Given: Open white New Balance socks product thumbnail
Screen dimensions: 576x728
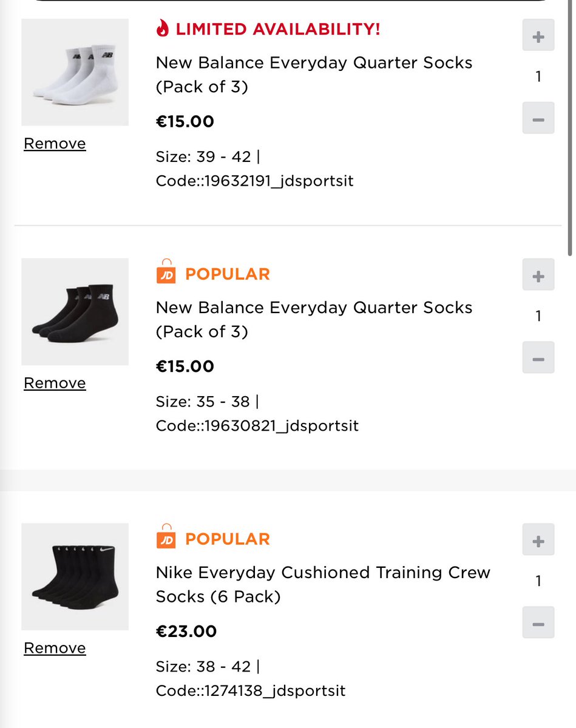Looking at the screenshot, I should [75, 72].
